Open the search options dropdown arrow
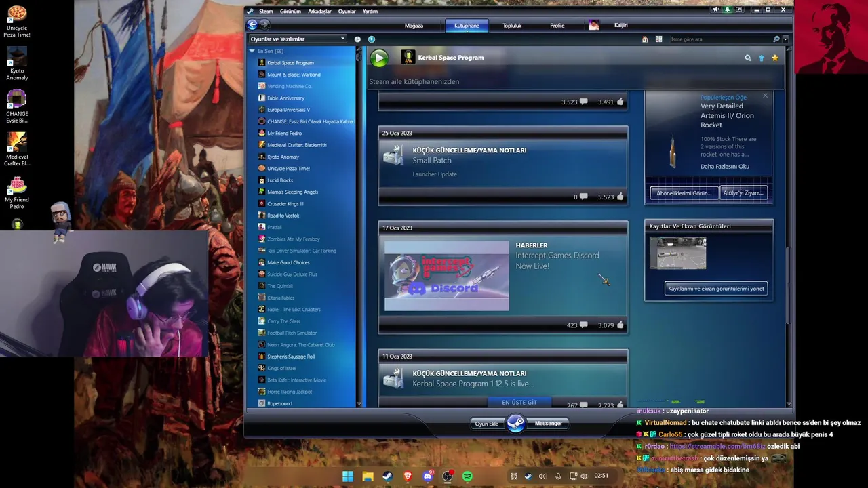 785,39
